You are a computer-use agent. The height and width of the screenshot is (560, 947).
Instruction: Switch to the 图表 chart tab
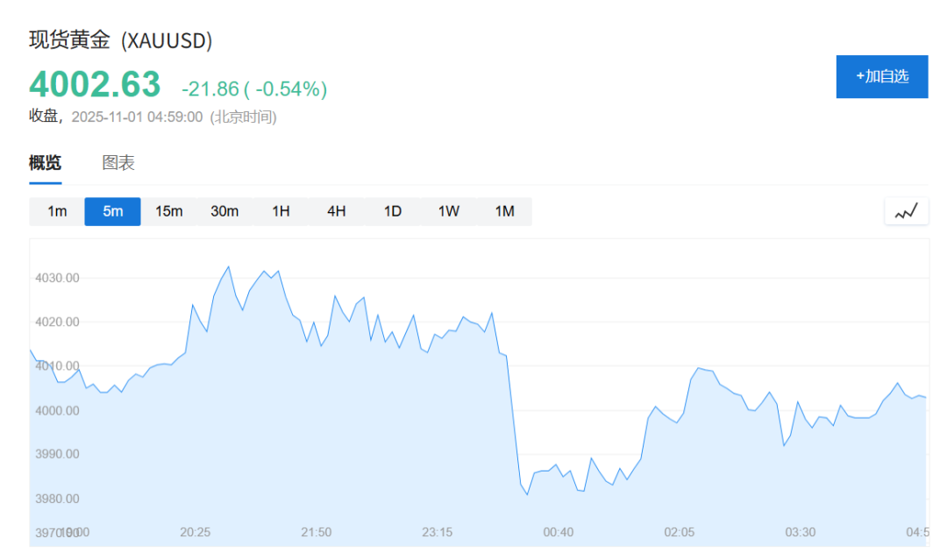tap(118, 163)
